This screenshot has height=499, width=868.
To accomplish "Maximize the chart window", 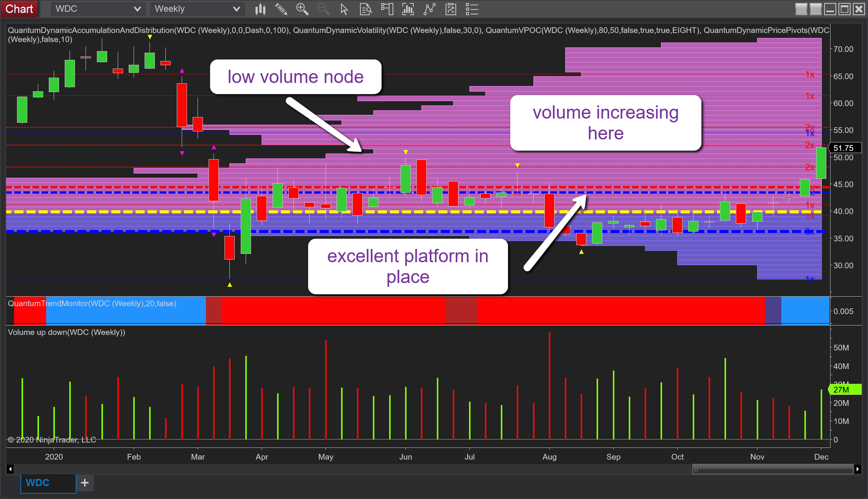I will tap(844, 9).
